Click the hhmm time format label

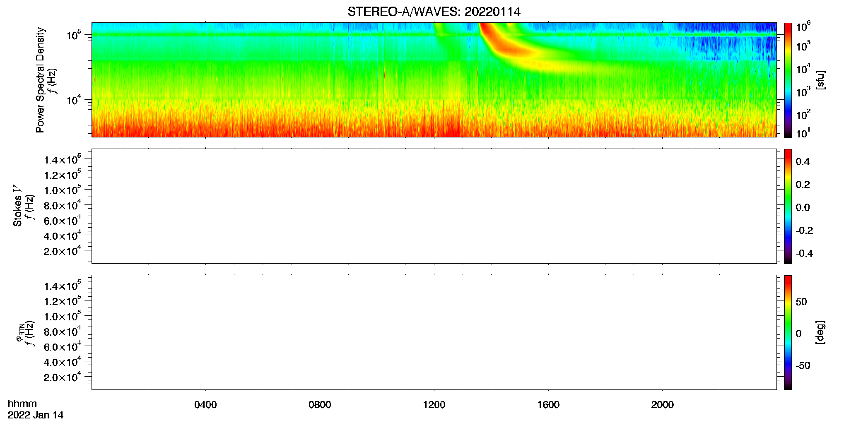pos(22,404)
